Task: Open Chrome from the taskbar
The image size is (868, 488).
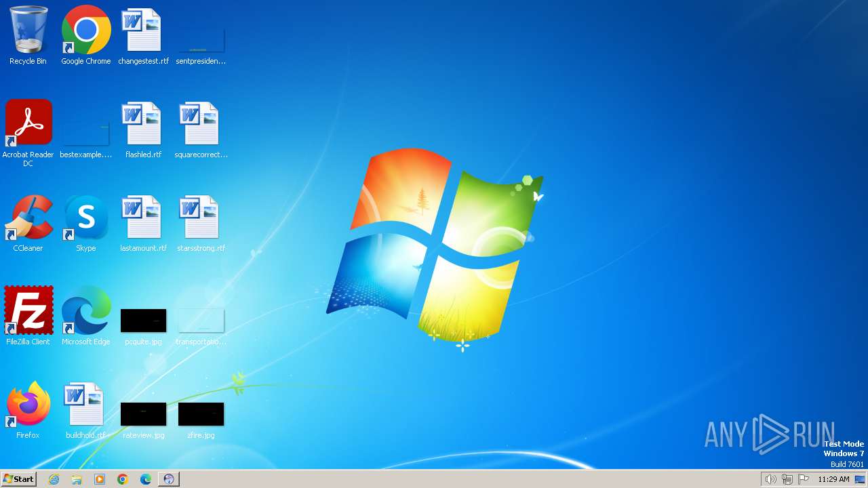Action: pyautogui.click(x=123, y=479)
